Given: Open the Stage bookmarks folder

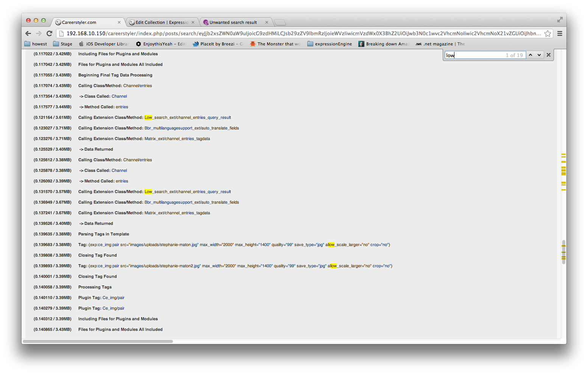Looking at the screenshot, I should point(63,44).
